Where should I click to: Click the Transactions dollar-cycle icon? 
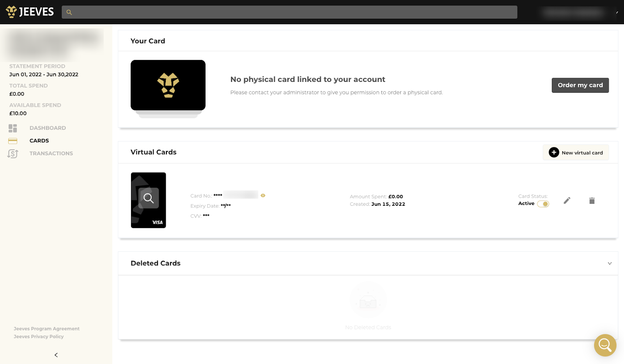12,153
